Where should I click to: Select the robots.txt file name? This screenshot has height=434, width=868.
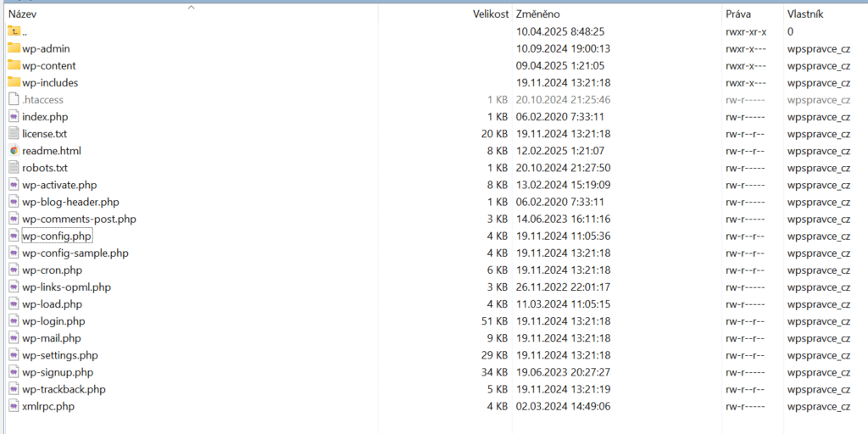tap(45, 169)
